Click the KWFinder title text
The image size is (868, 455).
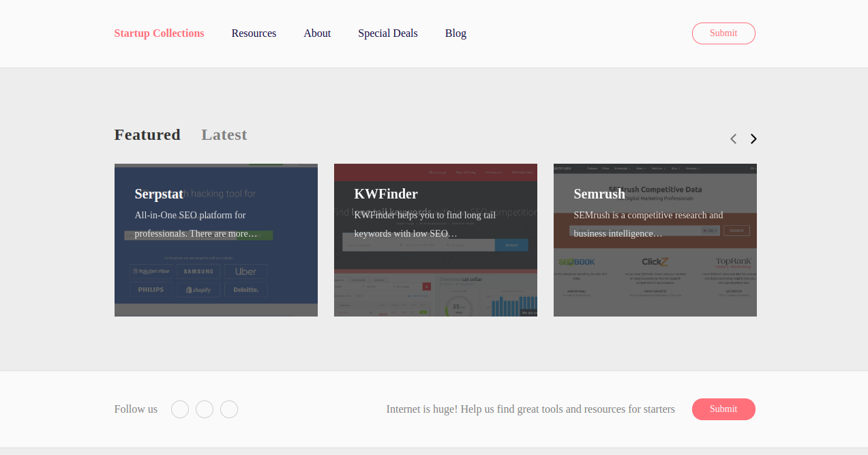(386, 194)
